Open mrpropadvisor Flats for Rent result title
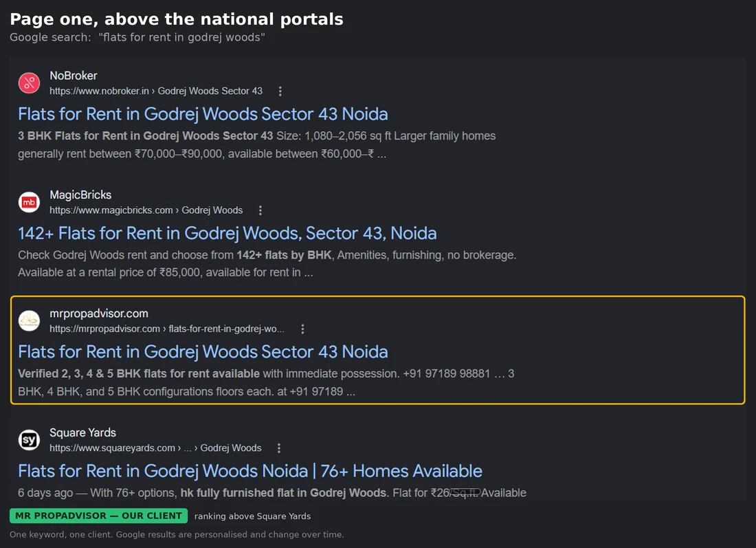 click(x=203, y=352)
